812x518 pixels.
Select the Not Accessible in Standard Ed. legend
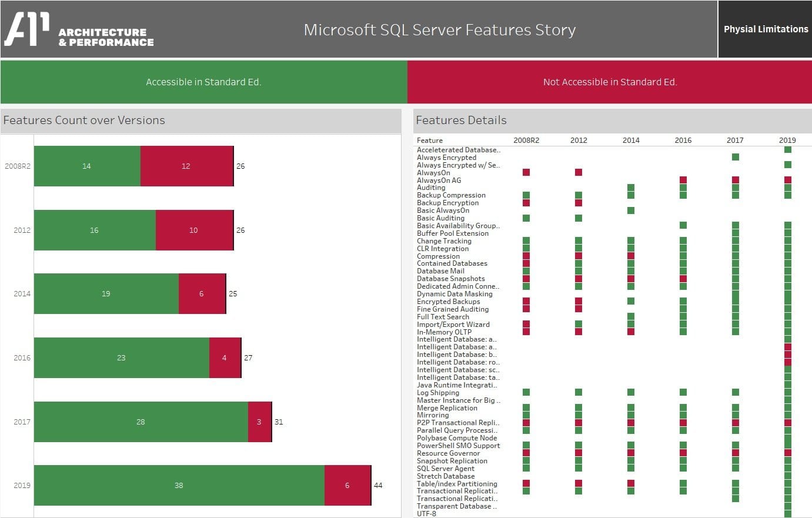coord(610,82)
